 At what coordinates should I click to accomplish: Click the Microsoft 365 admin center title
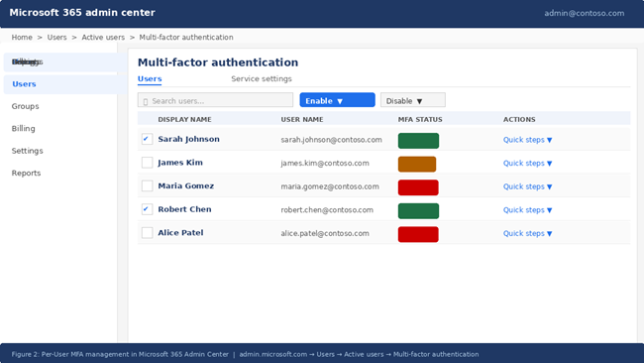pos(82,13)
